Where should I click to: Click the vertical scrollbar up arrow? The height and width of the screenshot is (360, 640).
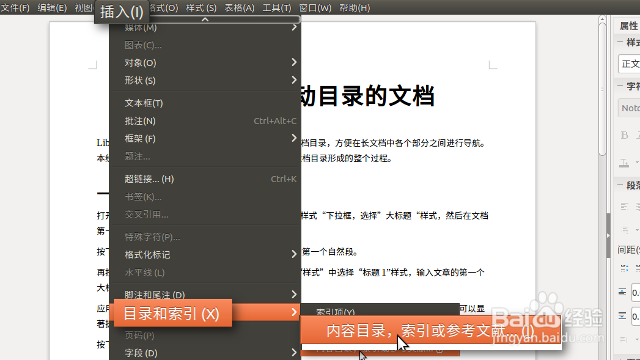[602, 19]
